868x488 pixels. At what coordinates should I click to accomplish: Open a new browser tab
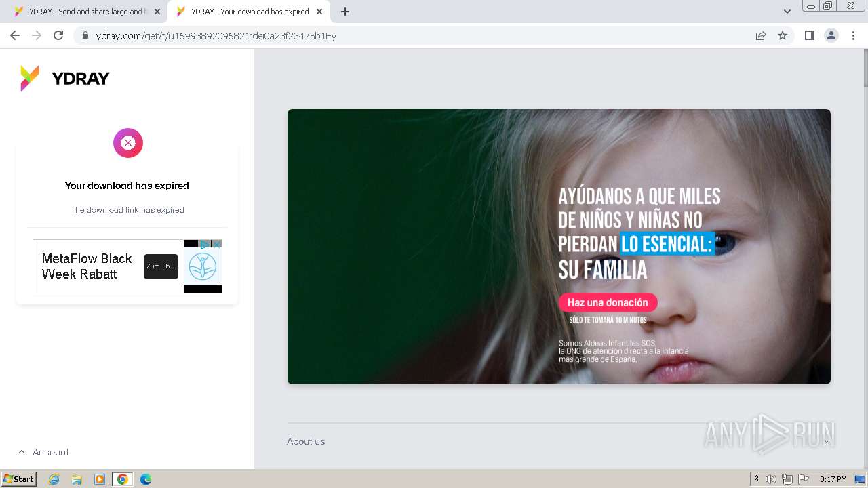[x=345, y=12]
